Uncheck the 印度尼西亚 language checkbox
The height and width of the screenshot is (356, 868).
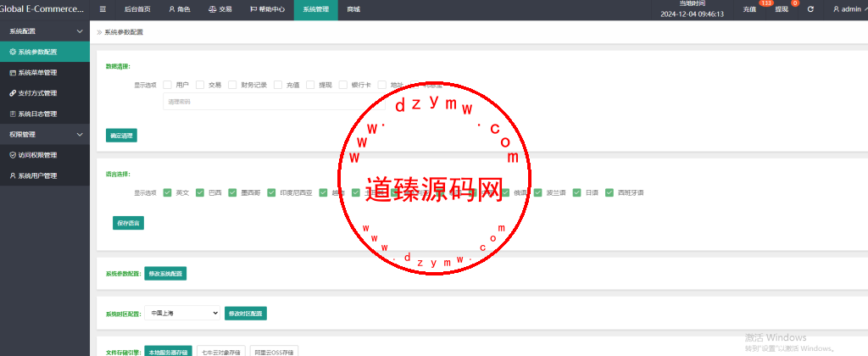[271, 192]
